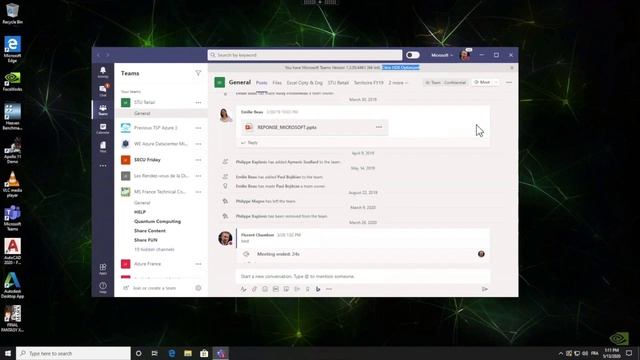
Task: Open Task View on the taskbar
Action: coord(155,353)
